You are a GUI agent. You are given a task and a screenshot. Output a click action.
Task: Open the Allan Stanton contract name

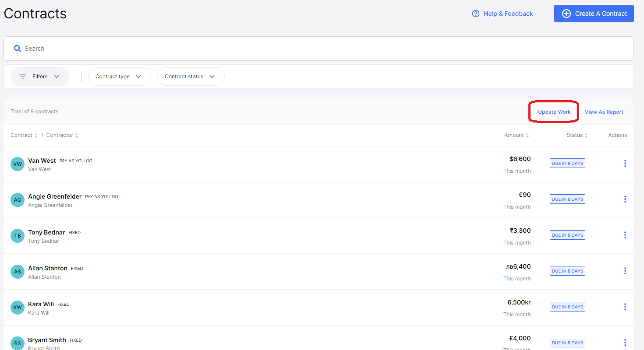tap(48, 268)
